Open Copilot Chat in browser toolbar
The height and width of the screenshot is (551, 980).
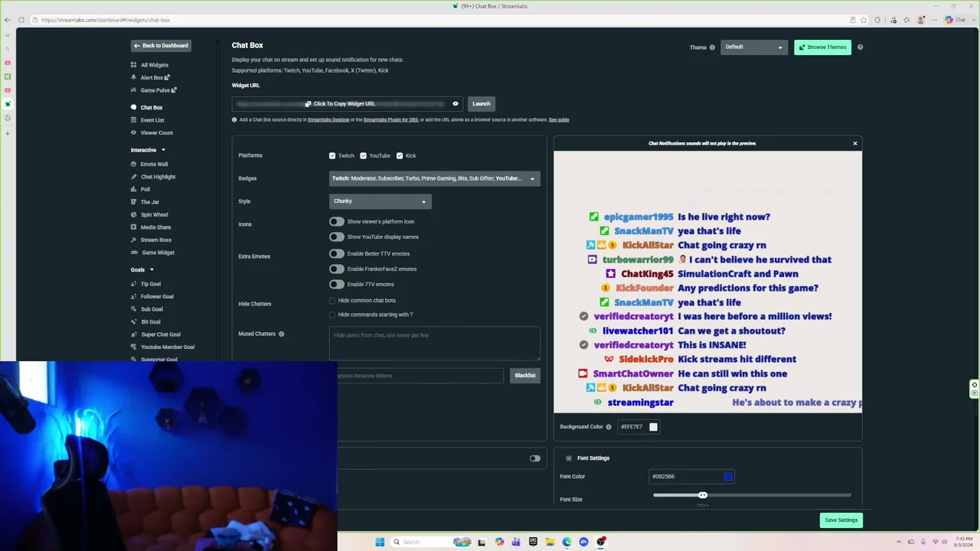coord(955,20)
